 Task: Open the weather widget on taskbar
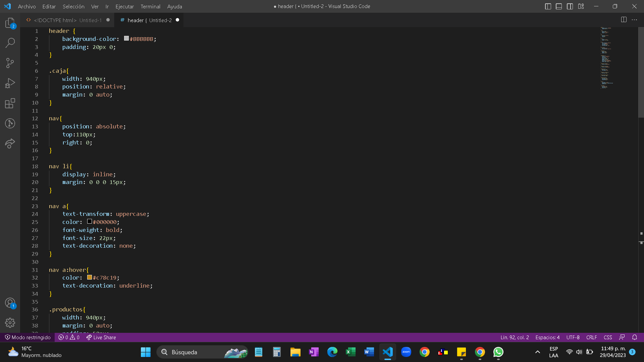click(x=34, y=352)
